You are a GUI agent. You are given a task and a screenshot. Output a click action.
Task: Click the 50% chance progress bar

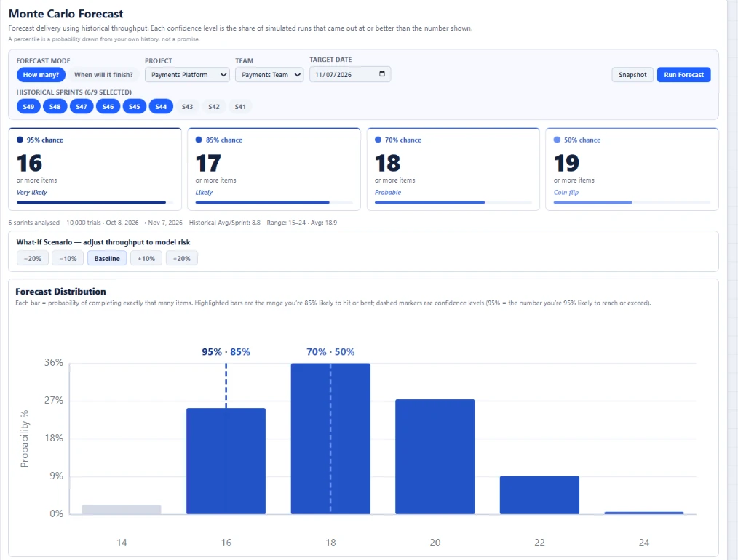click(632, 203)
